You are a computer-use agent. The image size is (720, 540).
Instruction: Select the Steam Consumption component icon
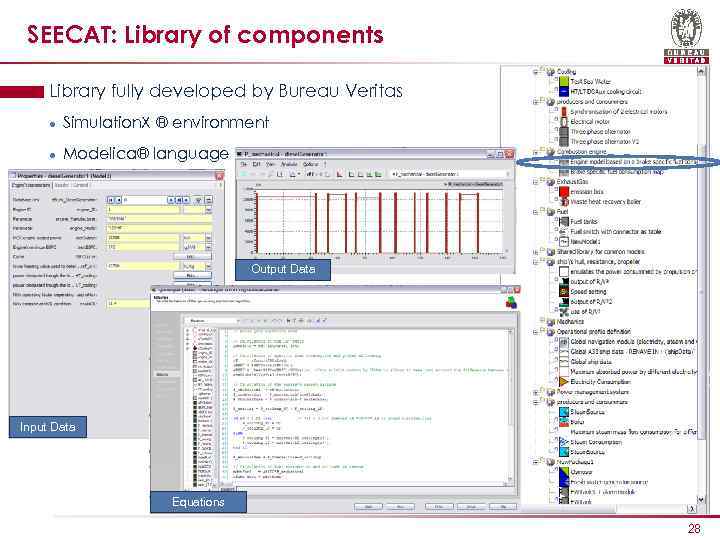564,442
